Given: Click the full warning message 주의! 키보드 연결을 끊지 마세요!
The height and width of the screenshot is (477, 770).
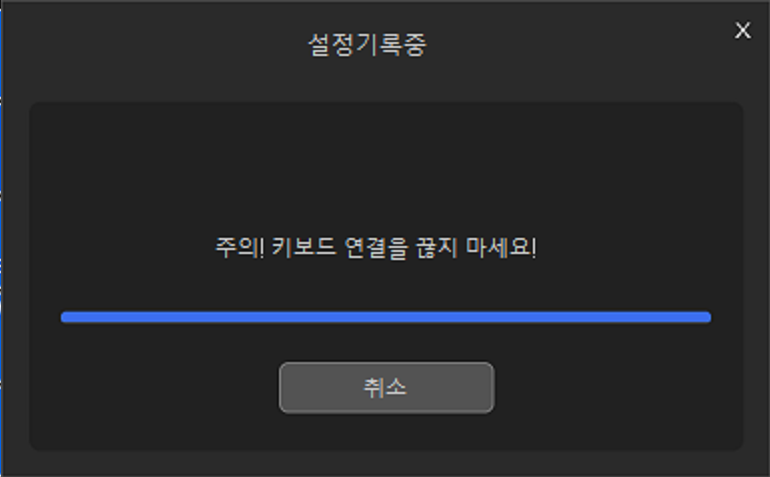Looking at the screenshot, I should coord(376,247).
